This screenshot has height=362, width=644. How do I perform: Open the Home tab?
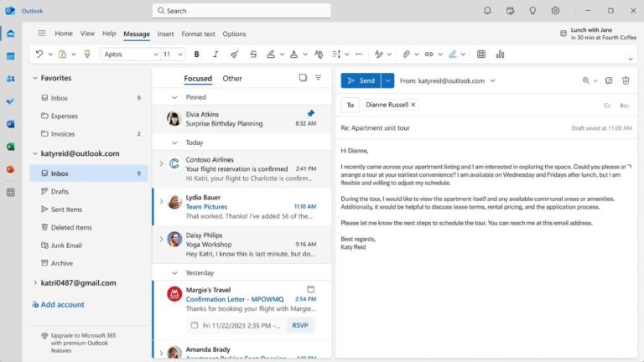(64, 34)
